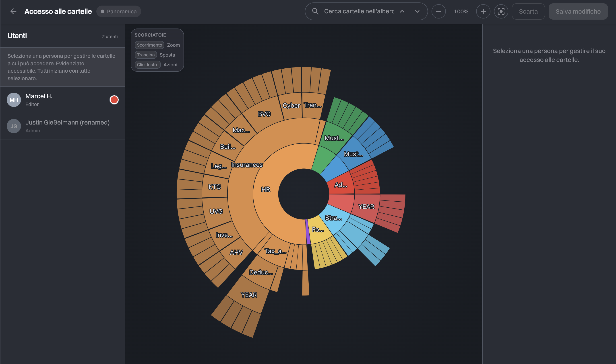Select the Inve... folder segment
Screen dimensions: 616x364
224,235
